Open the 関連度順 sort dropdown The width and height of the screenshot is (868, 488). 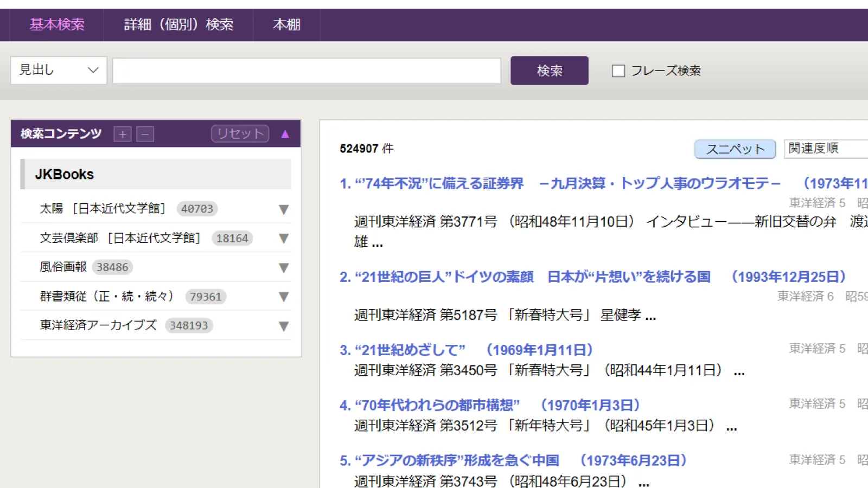click(x=826, y=149)
